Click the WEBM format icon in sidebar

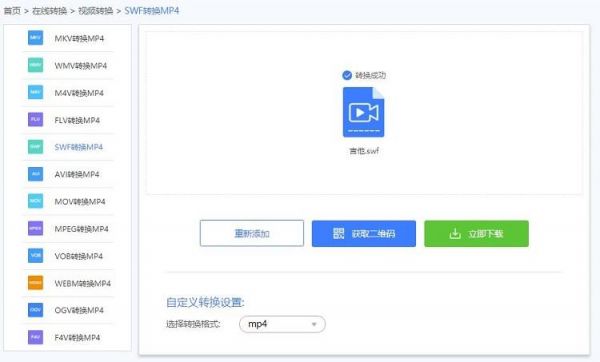click(35, 282)
